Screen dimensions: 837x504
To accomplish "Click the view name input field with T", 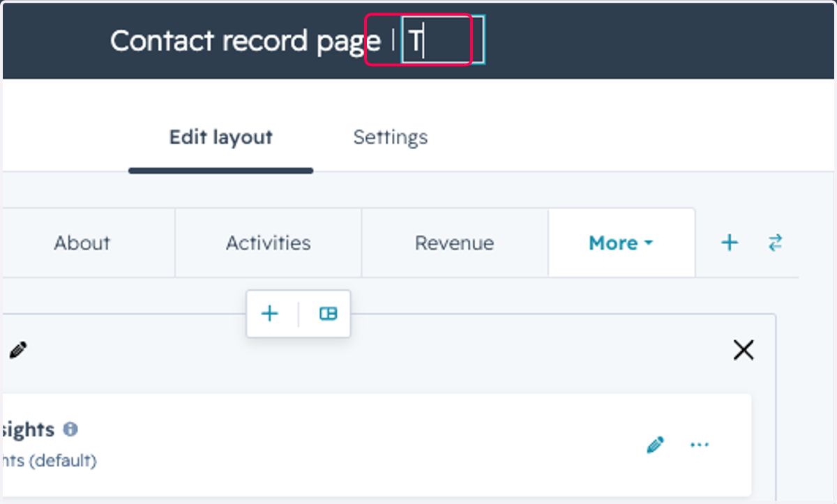I will (x=443, y=41).
